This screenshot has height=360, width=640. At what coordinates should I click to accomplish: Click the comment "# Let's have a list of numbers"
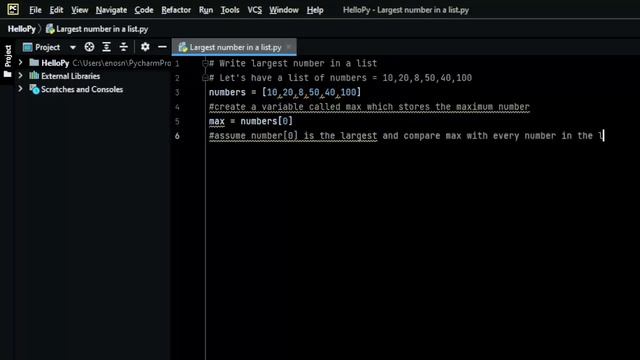287,78
